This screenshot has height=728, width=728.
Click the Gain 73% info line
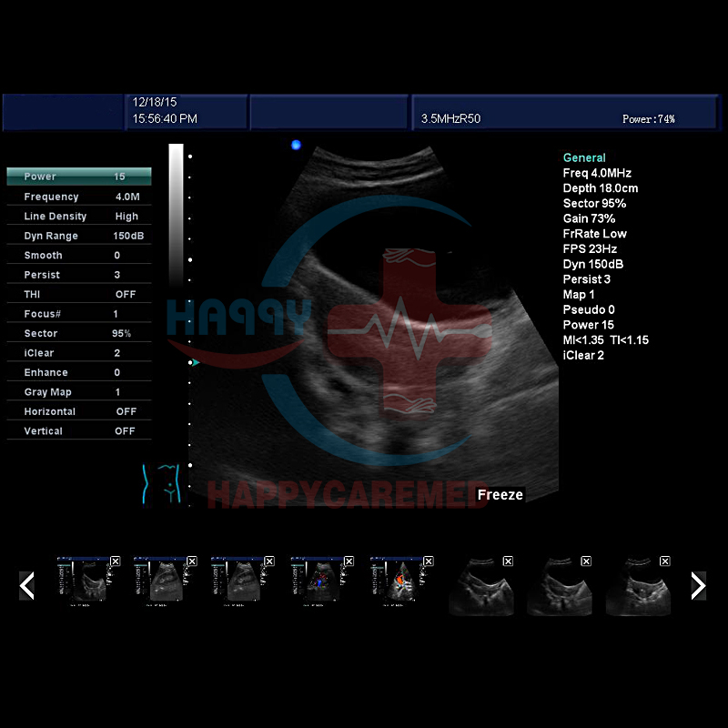(x=589, y=218)
